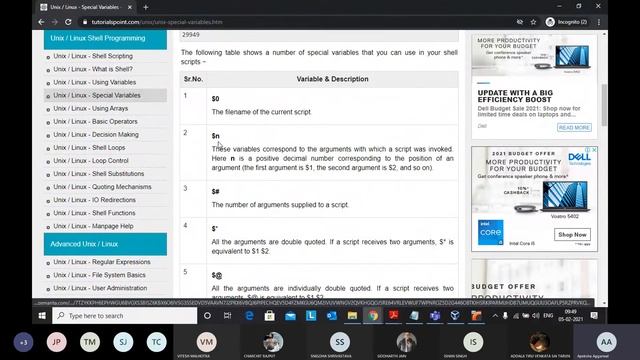
Task: Open Unix / Linux - Regular Expressions link
Action: tap(102, 262)
